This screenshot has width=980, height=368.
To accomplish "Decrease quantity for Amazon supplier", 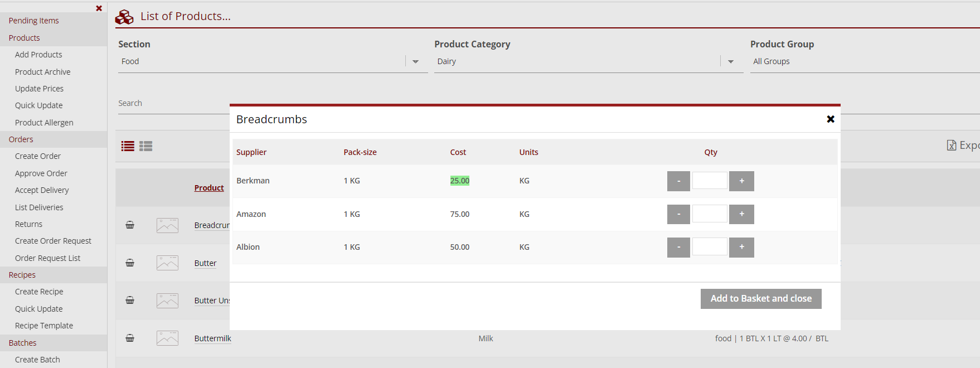I will (678, 214).
